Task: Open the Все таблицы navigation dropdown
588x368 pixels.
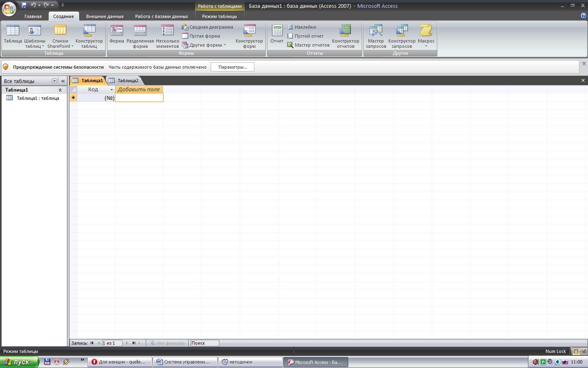Action: (54, 81)
